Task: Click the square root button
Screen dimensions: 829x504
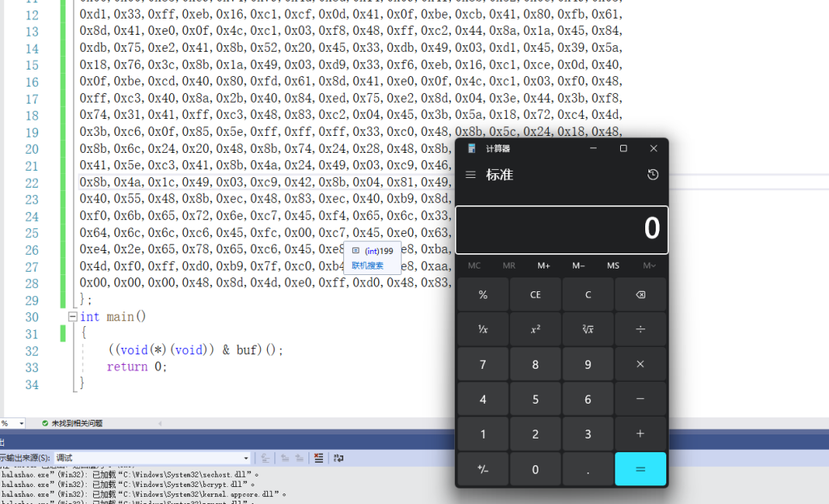Action: pyautogui.click(x=588, y=328)
